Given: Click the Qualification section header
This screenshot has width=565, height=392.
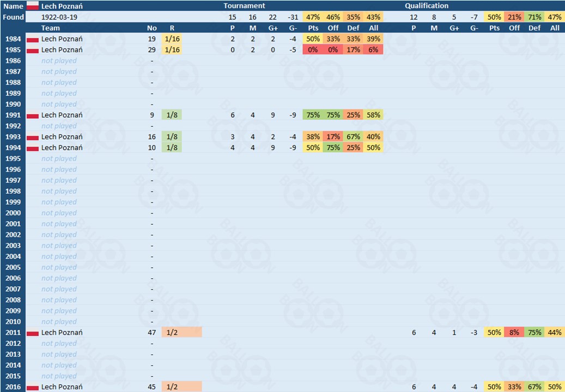Looking at the screenshot, I should 427,6.
